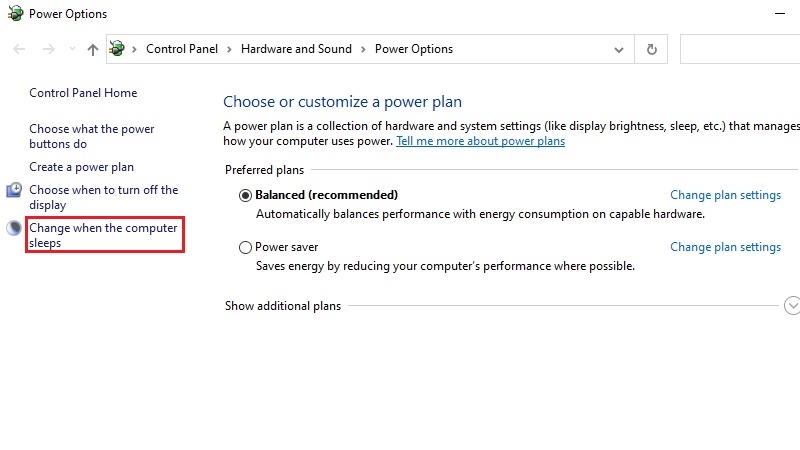Open the address bar history dropdown
Viewport: 800px width, 450px height.
tap(619, 50)
